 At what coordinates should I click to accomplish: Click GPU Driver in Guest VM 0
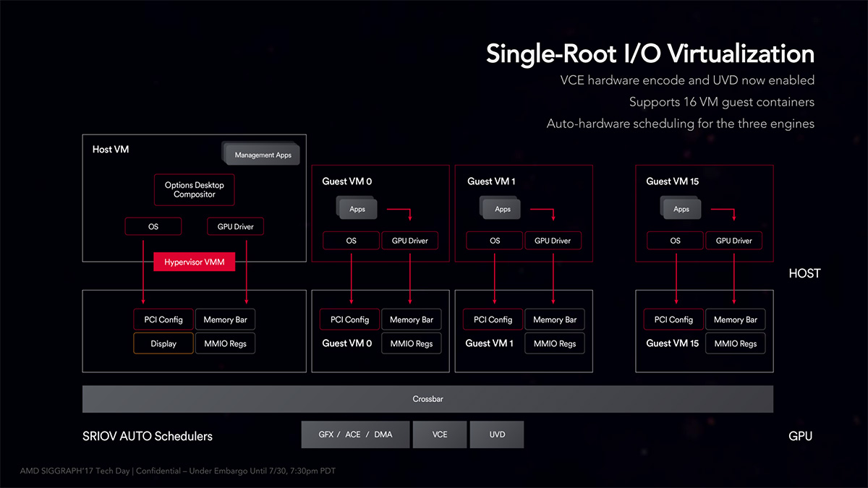tap(410, 241)
